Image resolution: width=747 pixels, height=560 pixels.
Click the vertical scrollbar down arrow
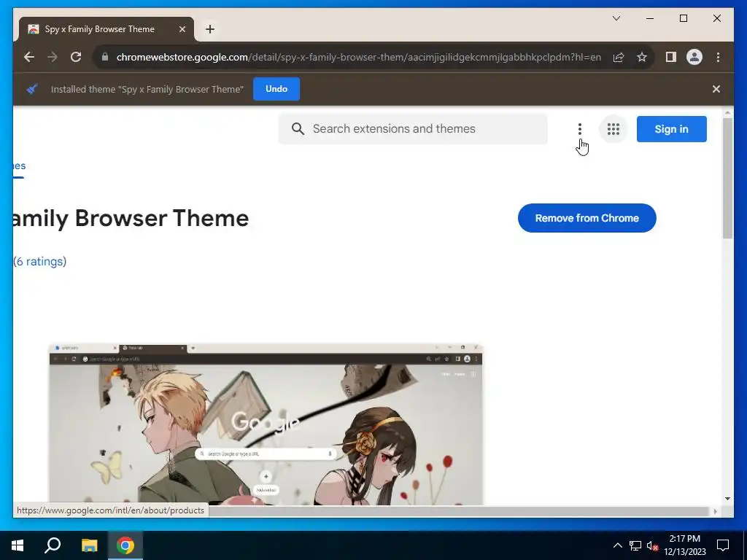(x=727, y=499)
